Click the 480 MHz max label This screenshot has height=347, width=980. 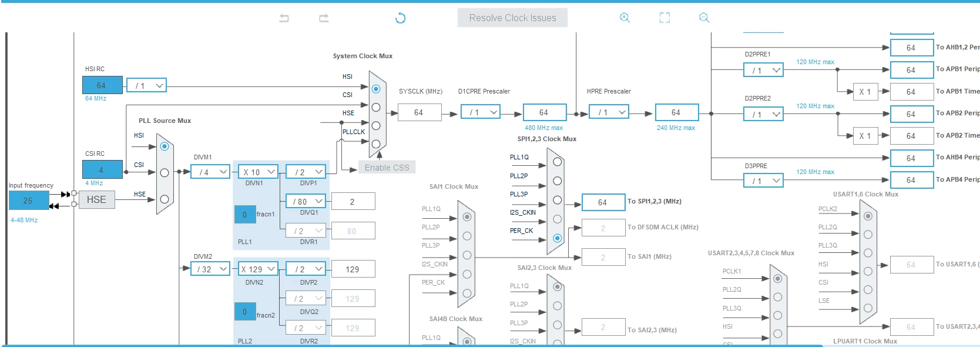543,128
